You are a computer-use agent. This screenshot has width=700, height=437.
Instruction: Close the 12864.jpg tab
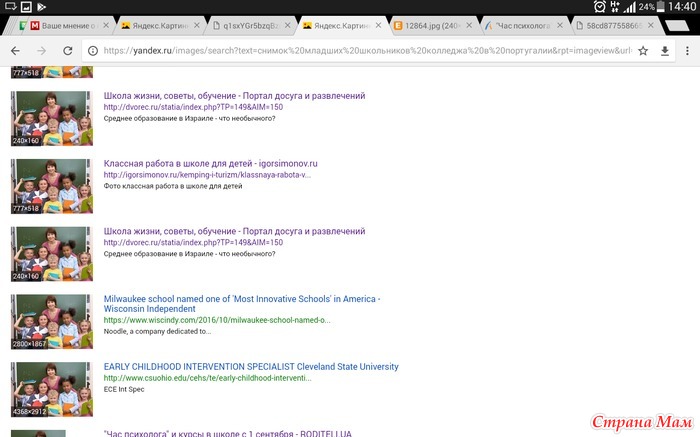coord(469,25)
